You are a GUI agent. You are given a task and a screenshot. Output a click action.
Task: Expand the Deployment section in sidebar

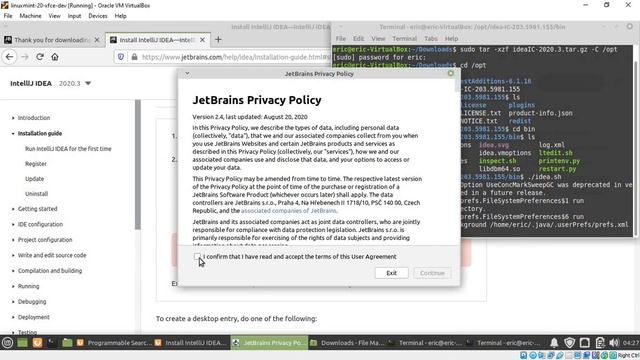(33, 317)
